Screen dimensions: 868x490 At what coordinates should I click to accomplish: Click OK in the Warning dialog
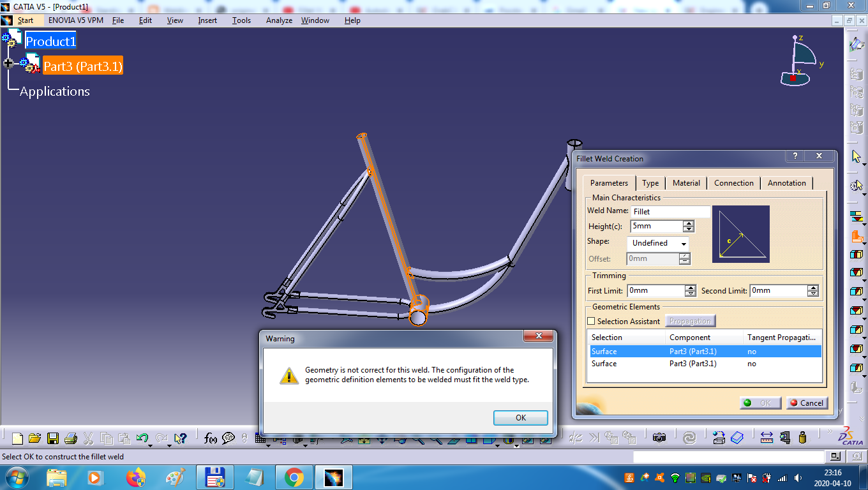tap(520, 417)
